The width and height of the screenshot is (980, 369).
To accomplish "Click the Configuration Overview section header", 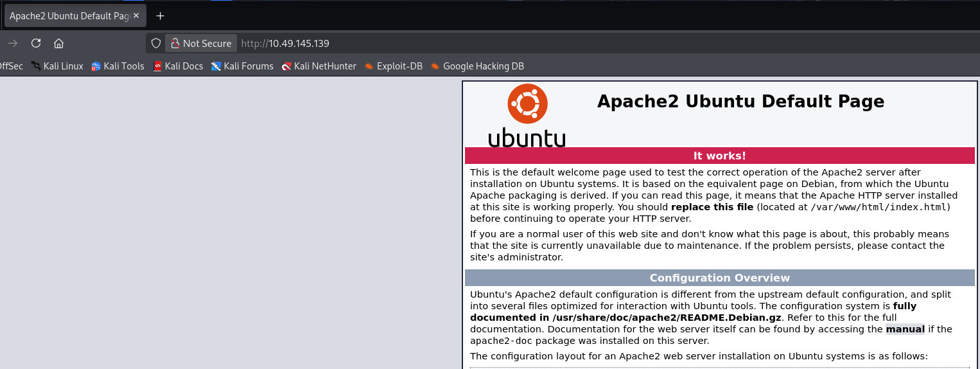I will click(x=719, y=278).
